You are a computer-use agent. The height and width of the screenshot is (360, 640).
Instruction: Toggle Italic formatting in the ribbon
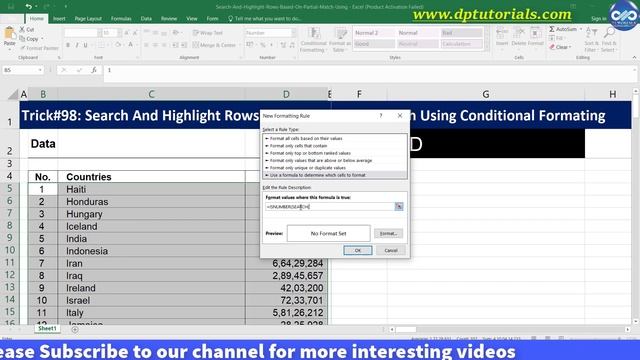[77, 45]
